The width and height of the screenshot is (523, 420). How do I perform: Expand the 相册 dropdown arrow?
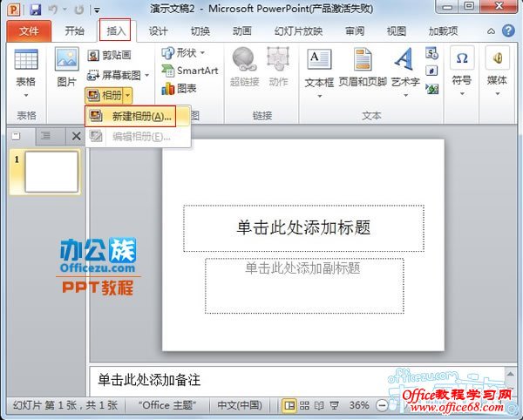(128, 96)
